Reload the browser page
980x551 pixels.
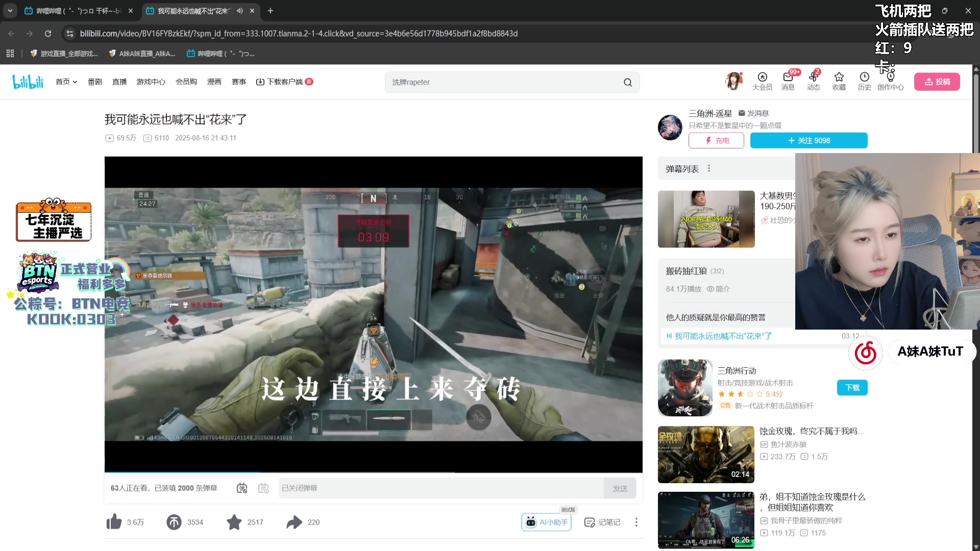[48, 34]
